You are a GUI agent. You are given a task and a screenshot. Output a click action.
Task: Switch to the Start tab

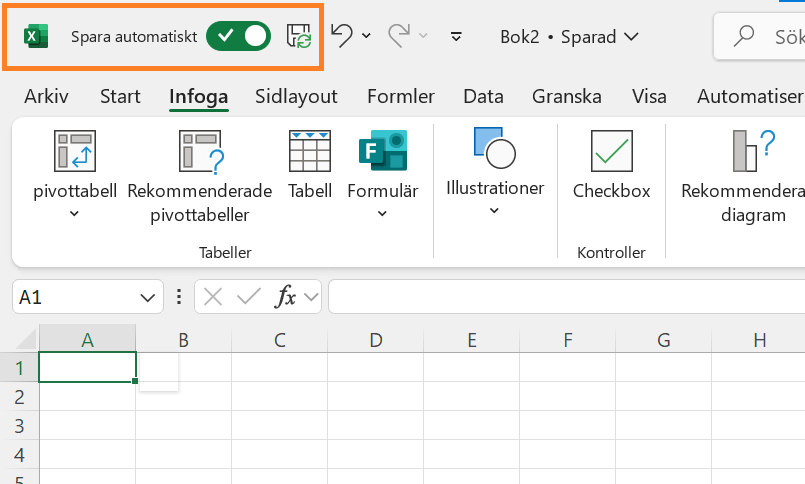click(x=120, y=96)
